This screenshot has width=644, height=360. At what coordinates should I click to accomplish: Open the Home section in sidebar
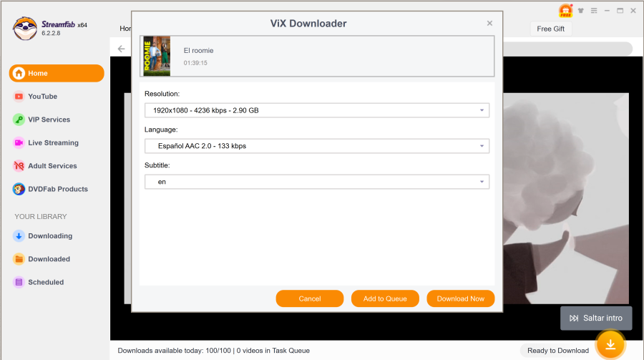coord(57,73)
